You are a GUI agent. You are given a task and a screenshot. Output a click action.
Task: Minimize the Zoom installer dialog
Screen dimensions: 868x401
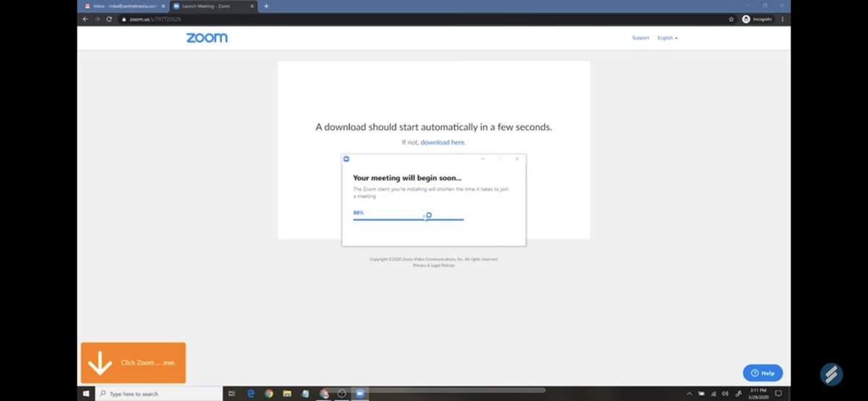pyautogui.click(x=483, y=159)
